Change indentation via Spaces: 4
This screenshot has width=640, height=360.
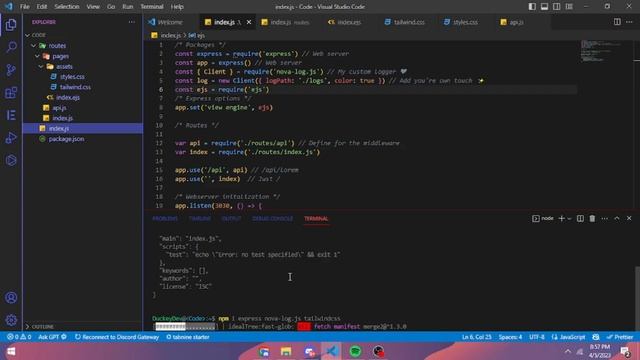(x=510, y=337)
